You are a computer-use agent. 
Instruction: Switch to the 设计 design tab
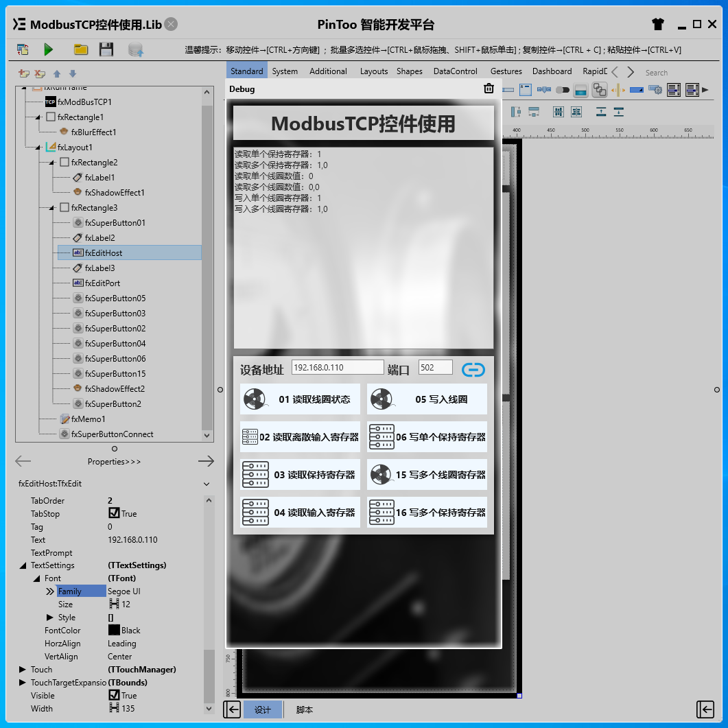[263, 710]
